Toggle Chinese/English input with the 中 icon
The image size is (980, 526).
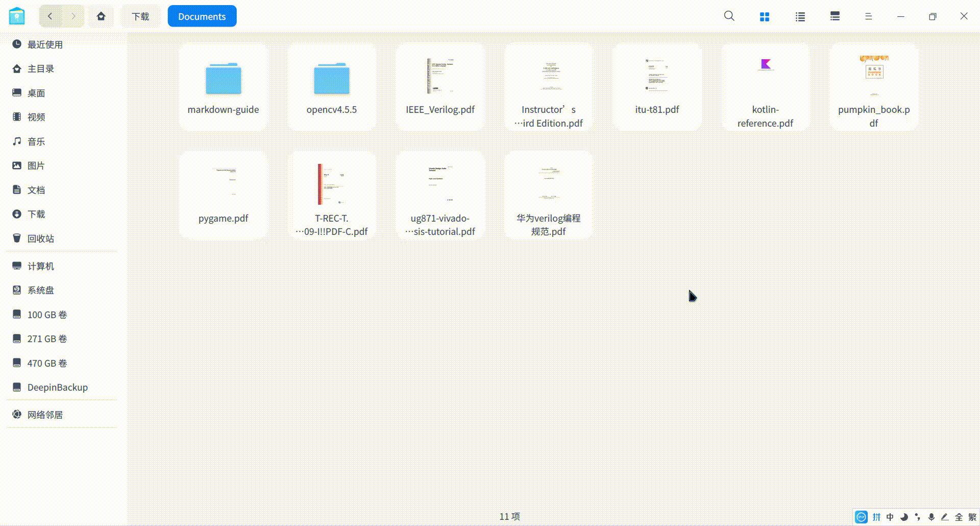889,517
